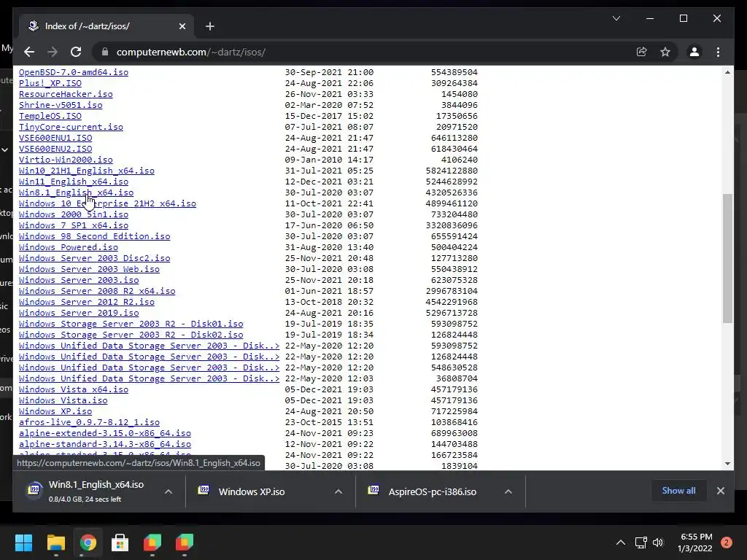
Task: Click the address bar URL
Action: tap(190, 52)
